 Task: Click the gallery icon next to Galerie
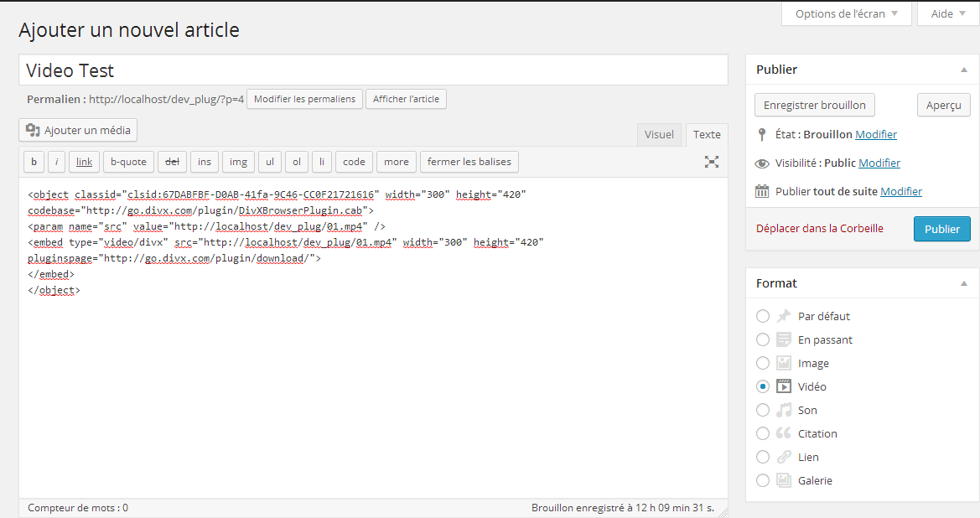[x=784, y=480]
